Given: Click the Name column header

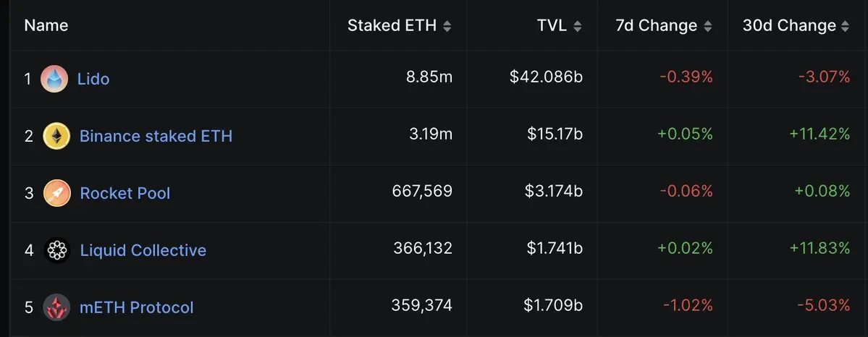Looking at the screenshot, I should pos(46,25).
